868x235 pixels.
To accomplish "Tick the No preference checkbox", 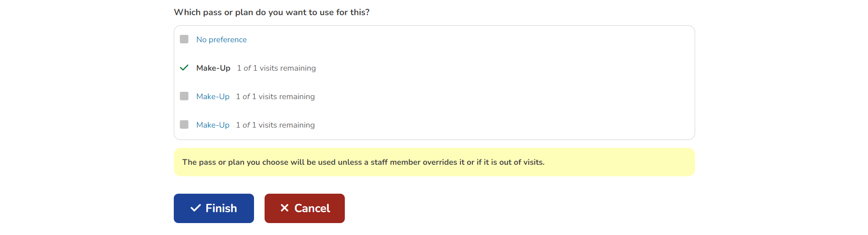I will (184, 39).
